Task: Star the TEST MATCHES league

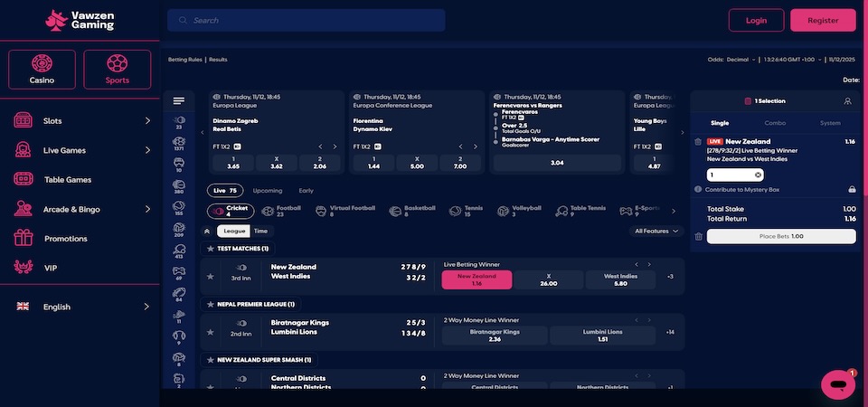Action: (x=211, y=249)
